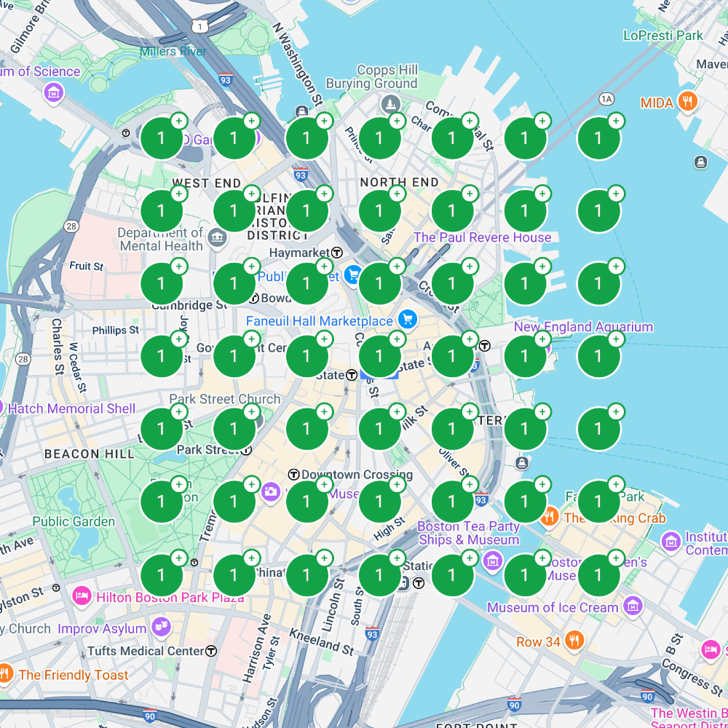Click the Museum of Ice Cream label
Viewport: 728px width, 728px height.
pos(553,607)
